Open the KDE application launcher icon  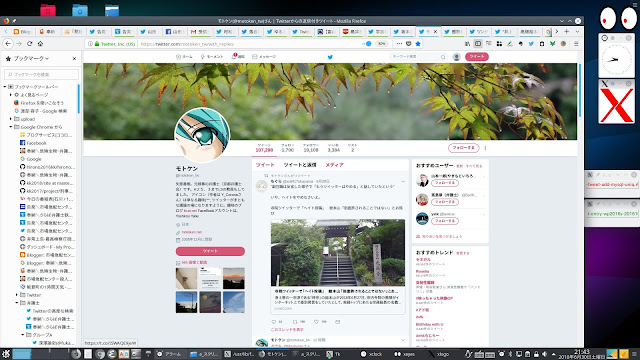pos(5,354)
